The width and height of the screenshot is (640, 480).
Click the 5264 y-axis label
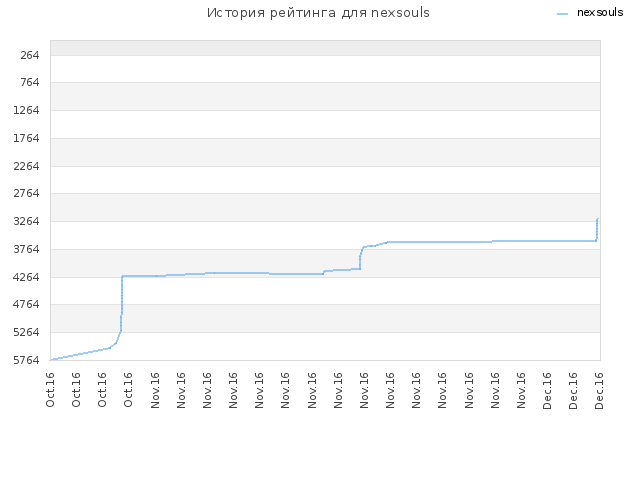pos(27,332)
